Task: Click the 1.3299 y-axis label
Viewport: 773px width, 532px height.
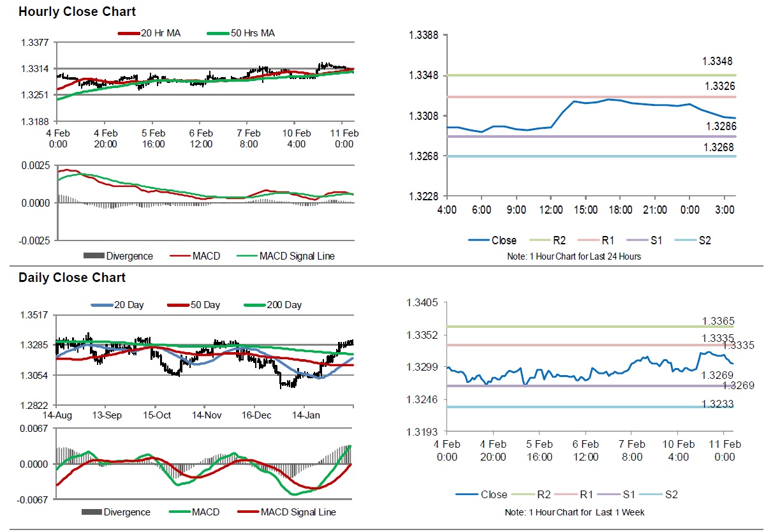Action: point(423,367)
